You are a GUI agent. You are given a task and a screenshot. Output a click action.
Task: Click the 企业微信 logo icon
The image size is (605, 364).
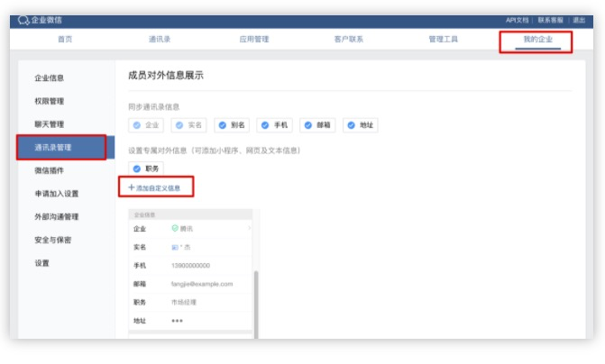tap(23, 20)
